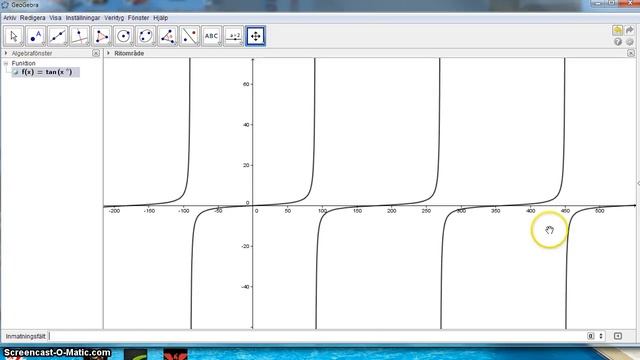This screenshot has height=360, width=640.
Task: Open the Arkiv menu
Action: tap(10, 18)
